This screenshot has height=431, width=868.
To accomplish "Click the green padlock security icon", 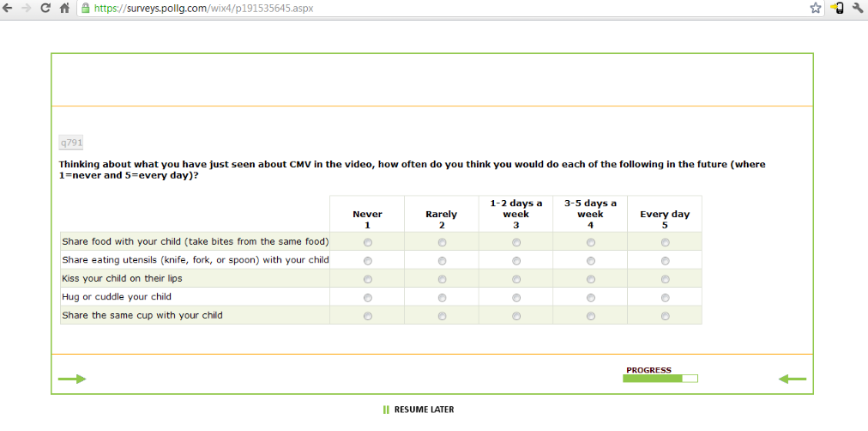I will pyautogui.click(x=85, y=9).
